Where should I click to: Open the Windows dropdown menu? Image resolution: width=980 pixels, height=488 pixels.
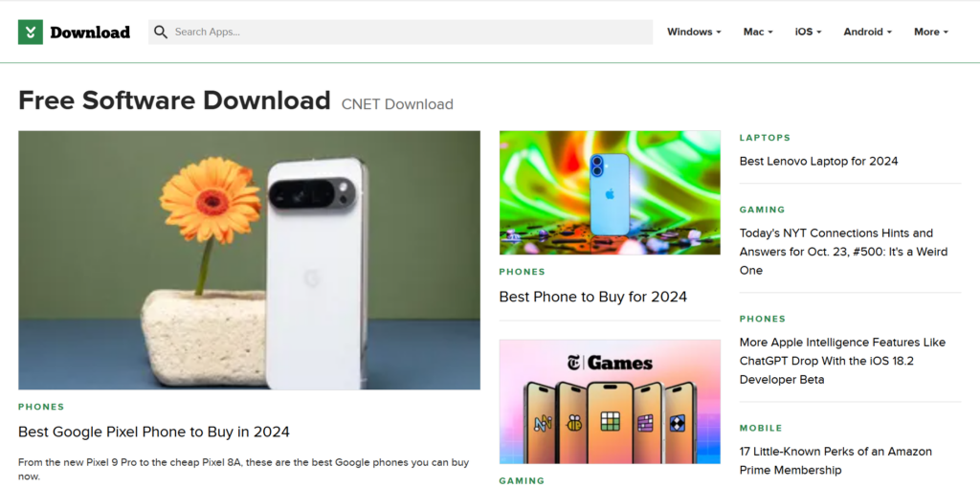[x=694, y=32]
